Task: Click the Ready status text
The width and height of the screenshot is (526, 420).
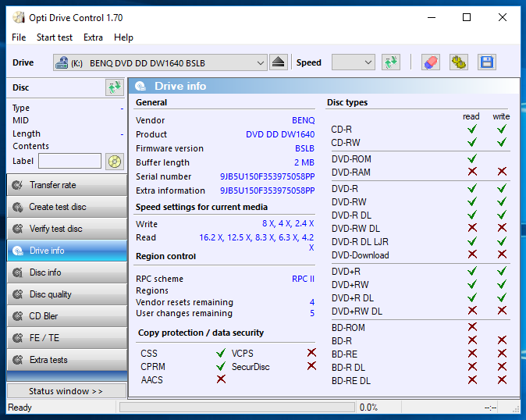Action: [20, 408]
